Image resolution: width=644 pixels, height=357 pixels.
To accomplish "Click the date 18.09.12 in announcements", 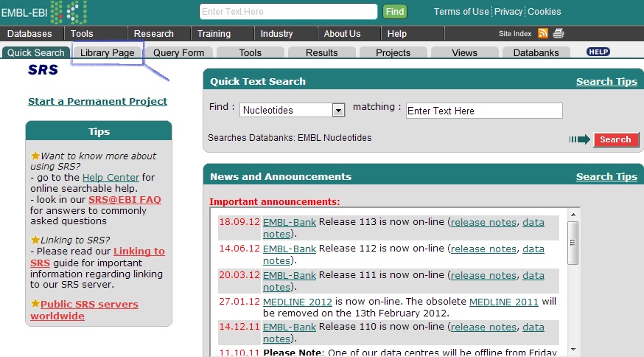I will [239, 222].
